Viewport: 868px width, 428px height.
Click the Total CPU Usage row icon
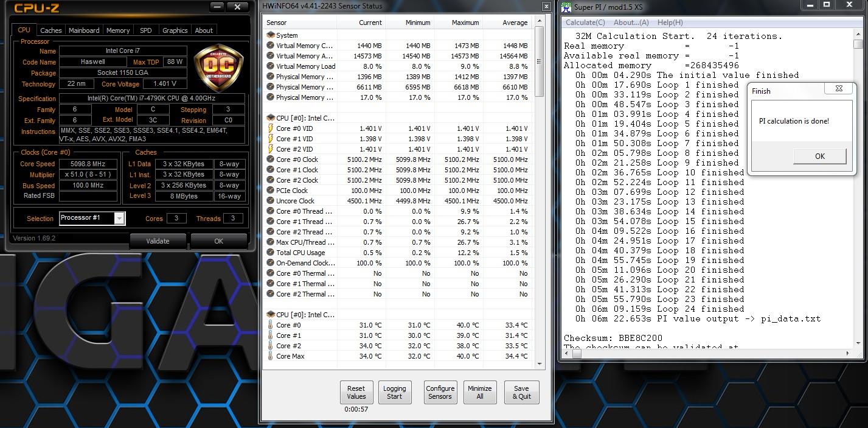tap(271, 253)
